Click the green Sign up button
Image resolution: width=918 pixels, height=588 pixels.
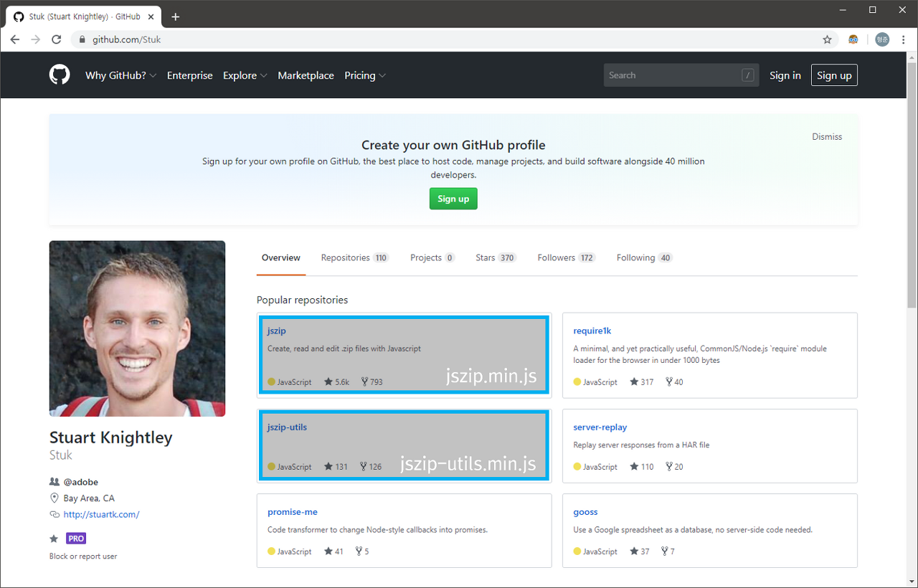453,199
